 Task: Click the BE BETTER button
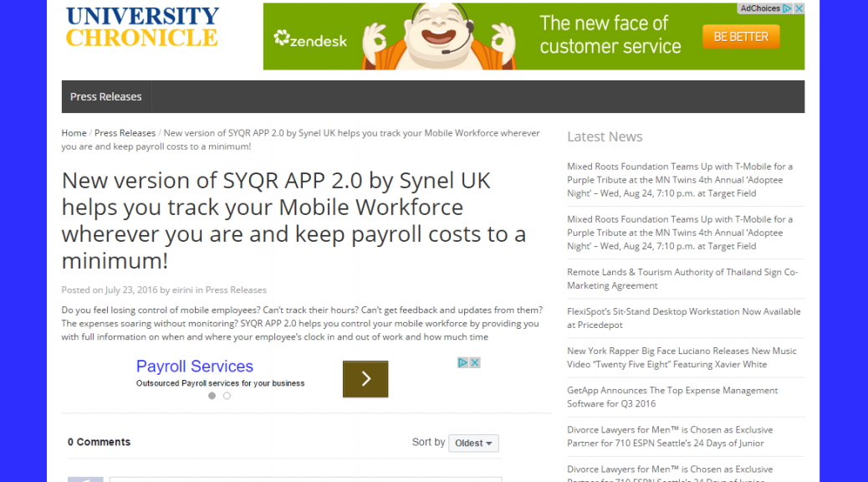[x=740, y=37]
